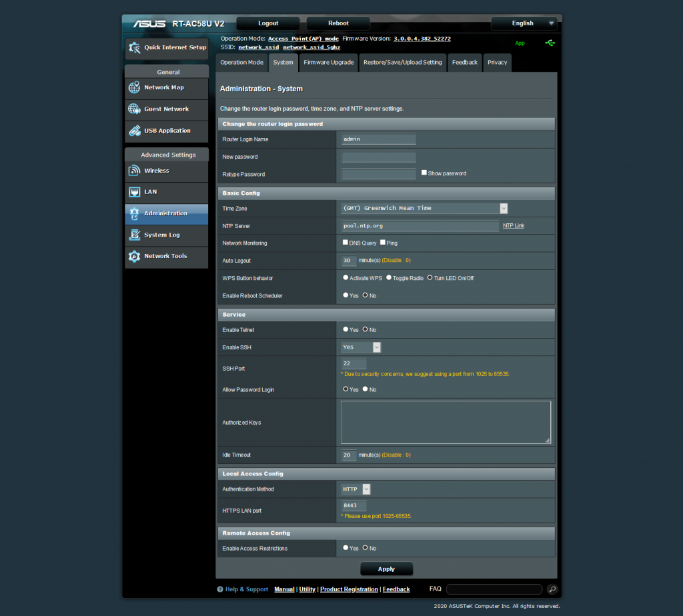Click the Help & Support link
Viewport: 683px width, 616px height.
247,589
